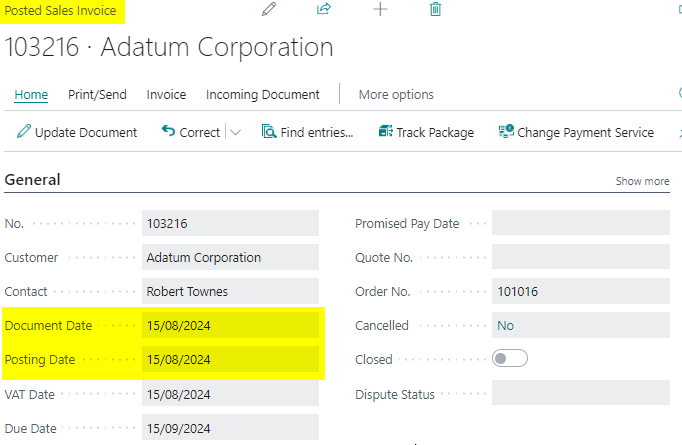Open Find entries action
Image resolution: width=682 pixels, height=445 pixels.
[x=307, y=132]
